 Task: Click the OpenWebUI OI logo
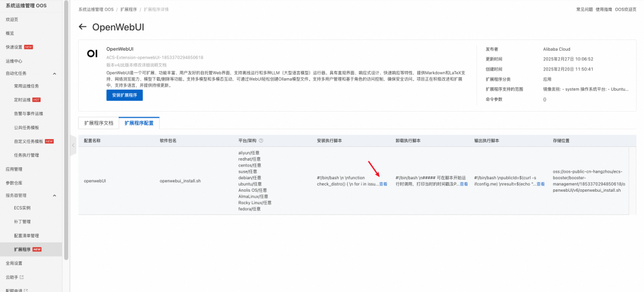click(92, 54)
